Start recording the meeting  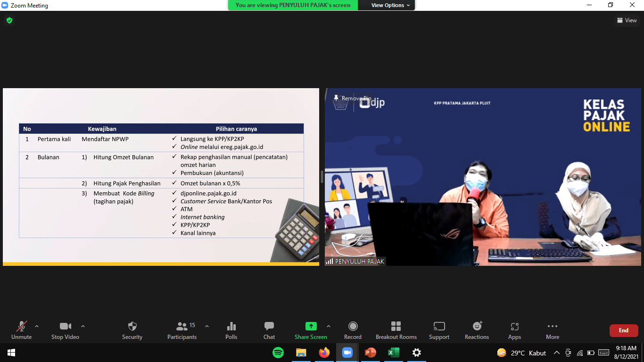pos(353,330)
